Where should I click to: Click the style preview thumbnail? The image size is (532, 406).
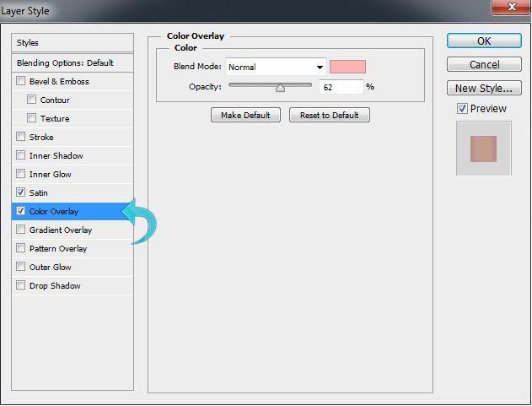[x=483, y=149]
